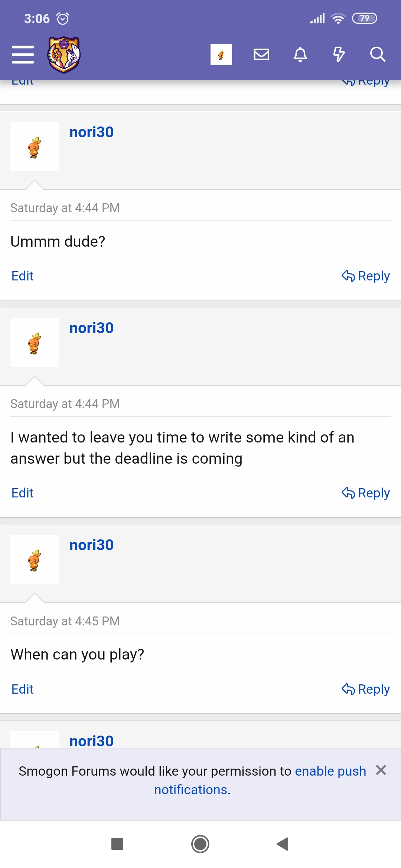Click enable push notifications link
401x868 pixels.
click(330, 771)
